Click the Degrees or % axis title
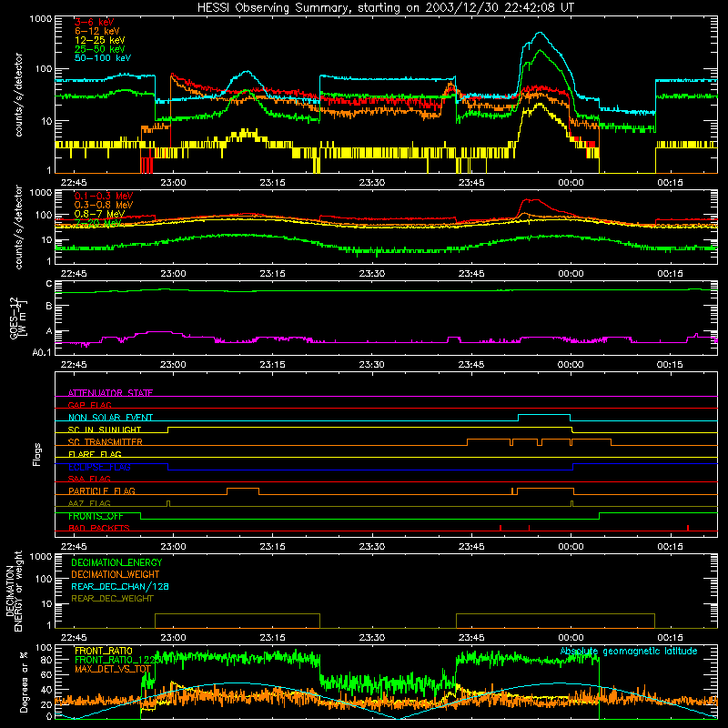 [24, 682]
